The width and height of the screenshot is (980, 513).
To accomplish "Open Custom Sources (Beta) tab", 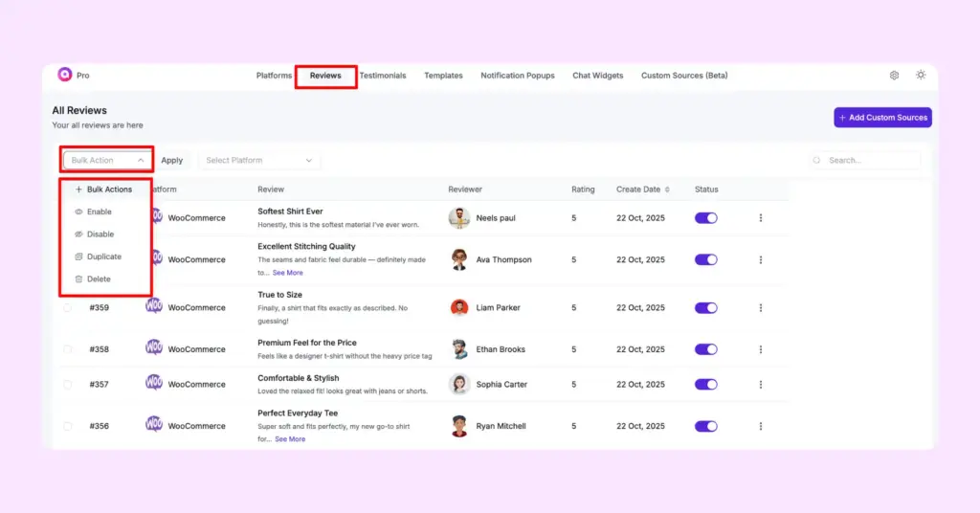I will point(684,76).
